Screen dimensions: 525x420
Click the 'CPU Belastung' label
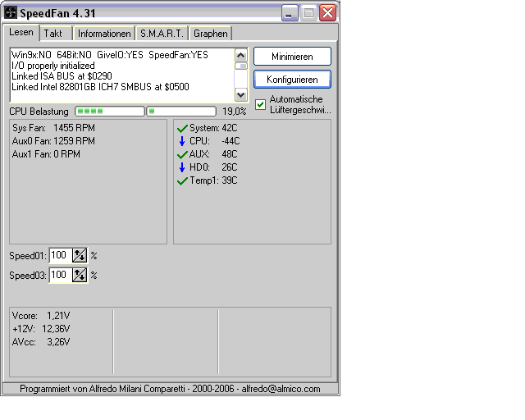(39, 112)
